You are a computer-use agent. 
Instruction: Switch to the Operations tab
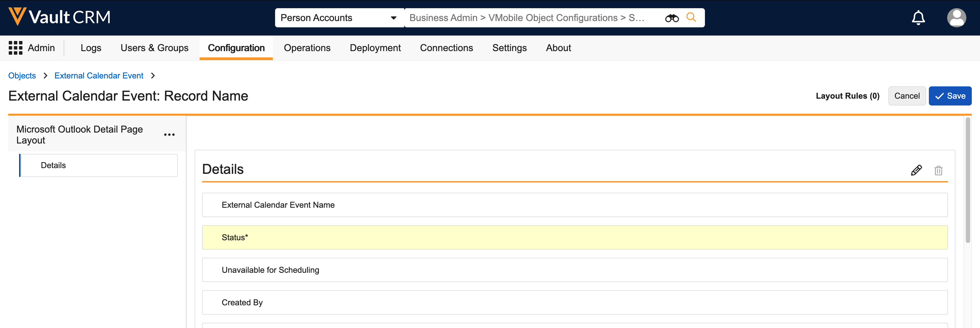307,48
